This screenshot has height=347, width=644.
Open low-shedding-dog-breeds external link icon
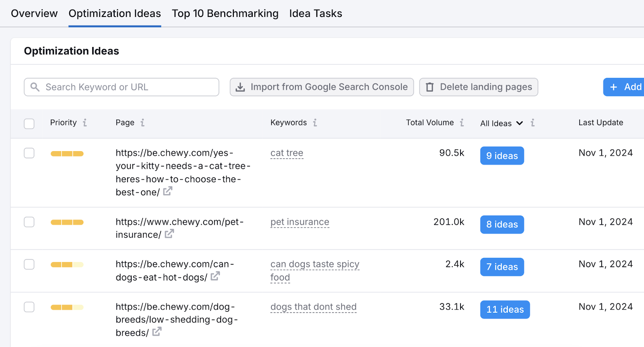157,332
